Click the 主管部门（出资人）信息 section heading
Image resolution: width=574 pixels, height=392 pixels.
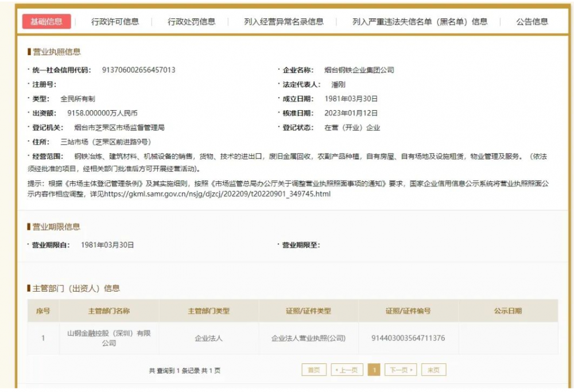(76, 288)
